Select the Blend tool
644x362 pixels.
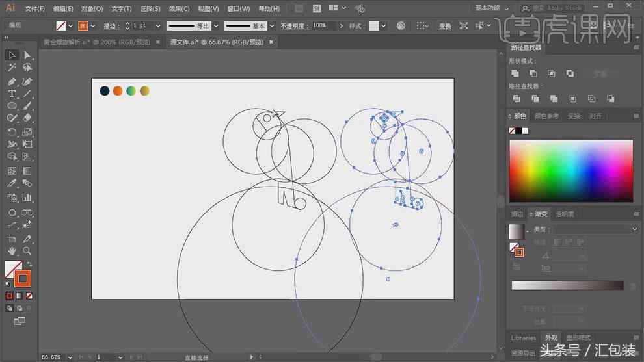[x=27, y=183]
